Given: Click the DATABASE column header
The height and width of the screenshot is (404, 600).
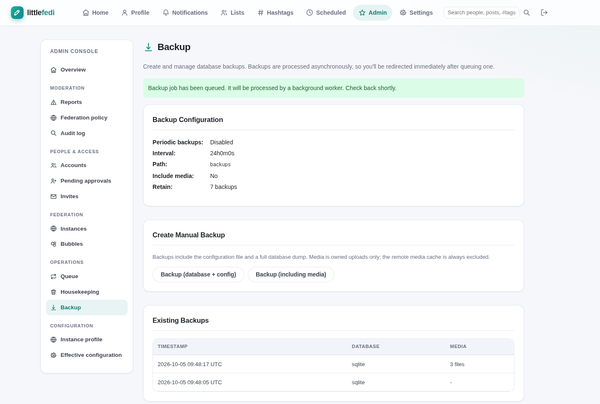Looking at the screenshot, I should click(365, 346).
